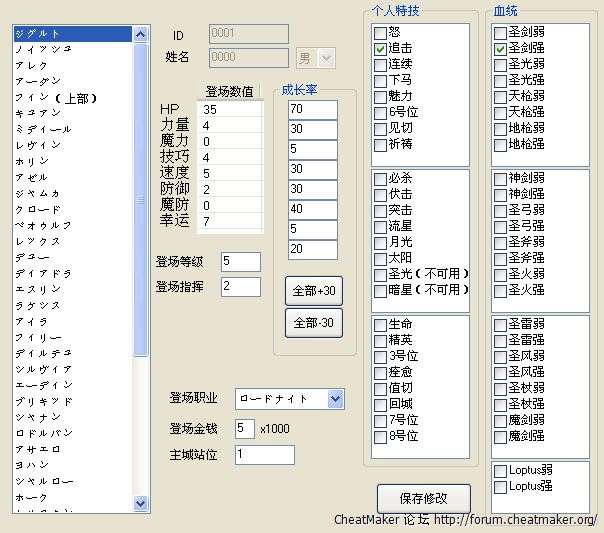Toggle the Loptus强 checkbox
This screenshot has width=604, height=533.
[500, 487]
